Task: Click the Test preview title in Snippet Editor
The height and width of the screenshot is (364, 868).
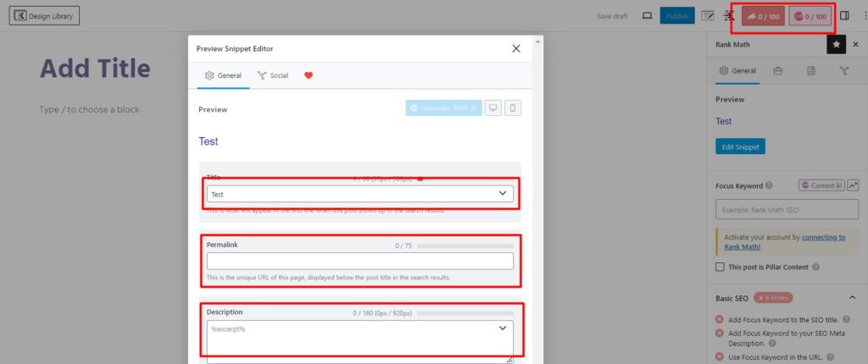Action: [209, 141]
